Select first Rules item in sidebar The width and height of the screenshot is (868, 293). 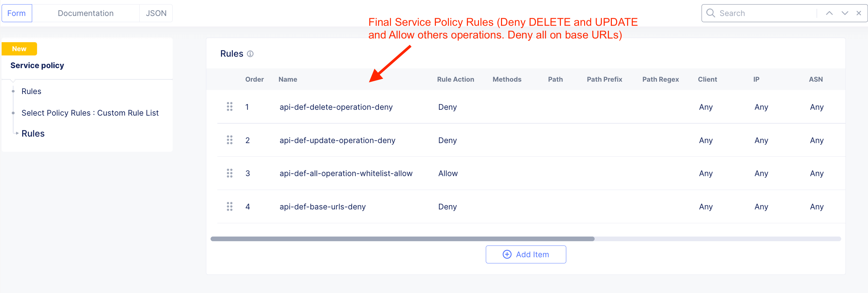click(x=31, y=91)
